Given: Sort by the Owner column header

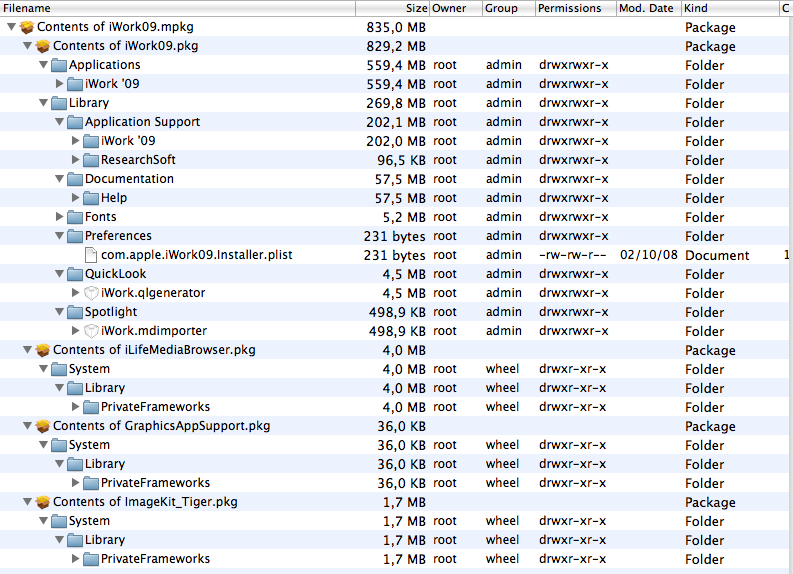Looking at the screenshot, I should pyautogui.click(x=456, y=8).
